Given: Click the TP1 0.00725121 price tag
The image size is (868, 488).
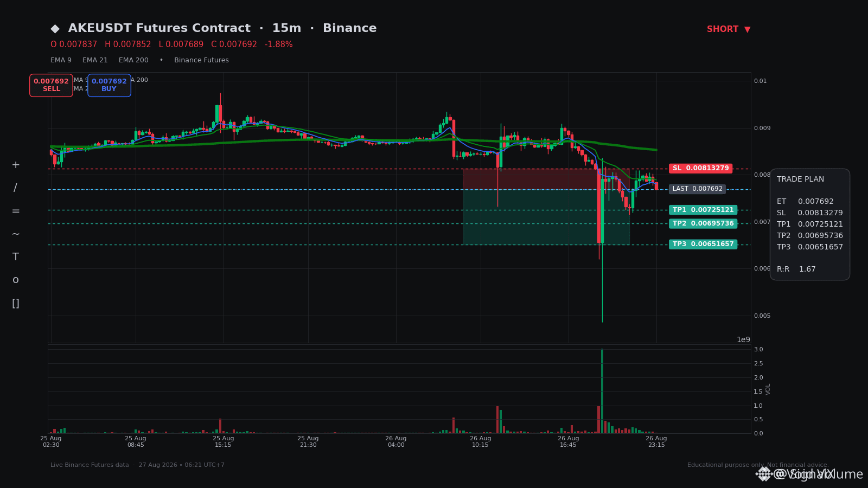Looking at the screenshot, I should click(703, 210).
